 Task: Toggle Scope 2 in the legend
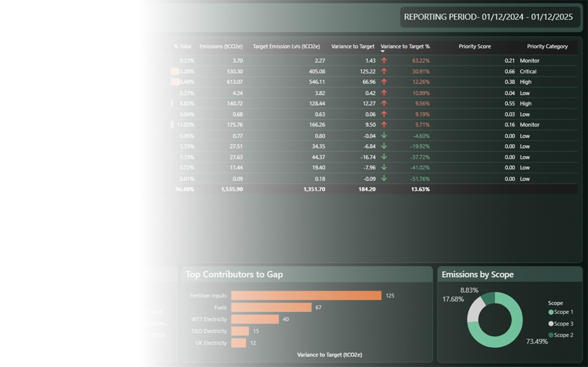pos(560,335)
